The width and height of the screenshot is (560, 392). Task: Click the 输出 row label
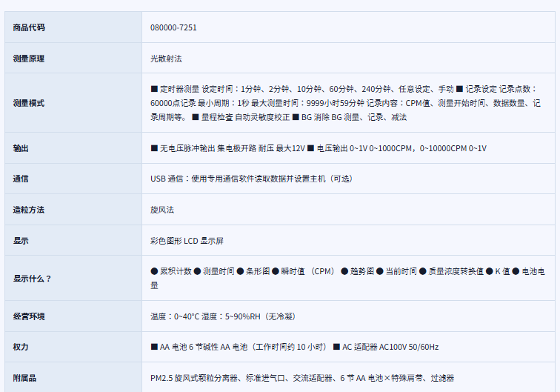click(x=21, y=148)
